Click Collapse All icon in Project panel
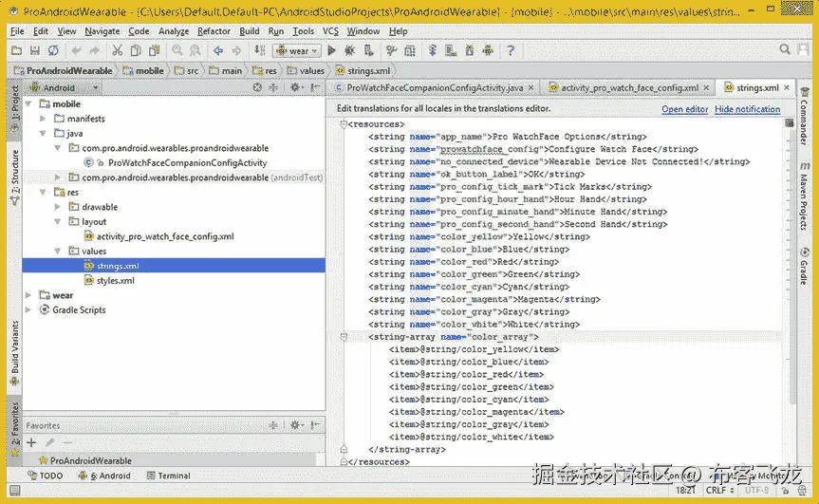 [x=272, y=87]
